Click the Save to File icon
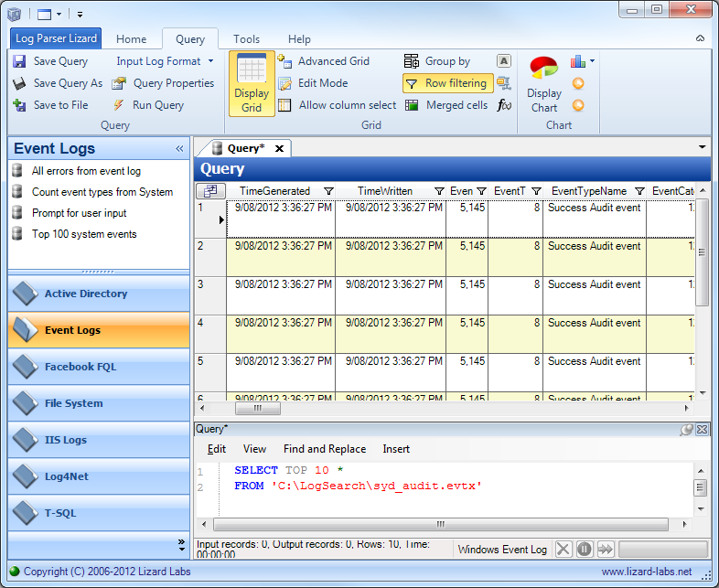This screenshot has height=588, width=719. (x=19, y=105)
